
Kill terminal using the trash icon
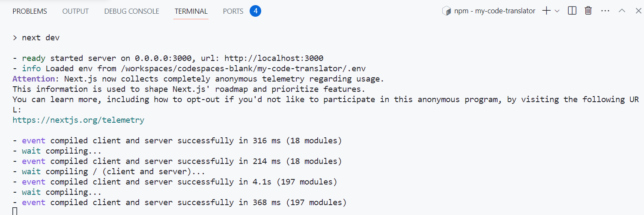[x=588, y=11]
